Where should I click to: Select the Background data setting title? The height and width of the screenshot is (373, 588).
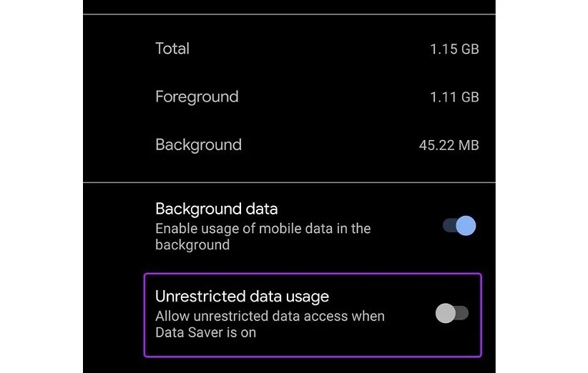216,209
